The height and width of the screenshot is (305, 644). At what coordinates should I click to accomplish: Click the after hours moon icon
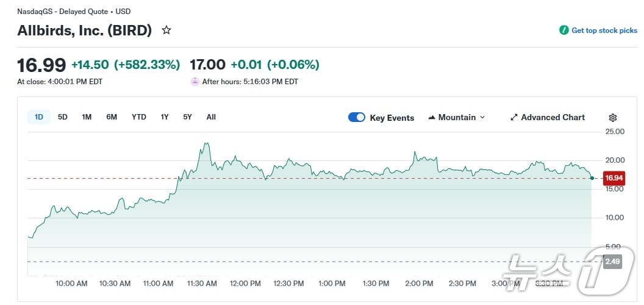[195, 81]
